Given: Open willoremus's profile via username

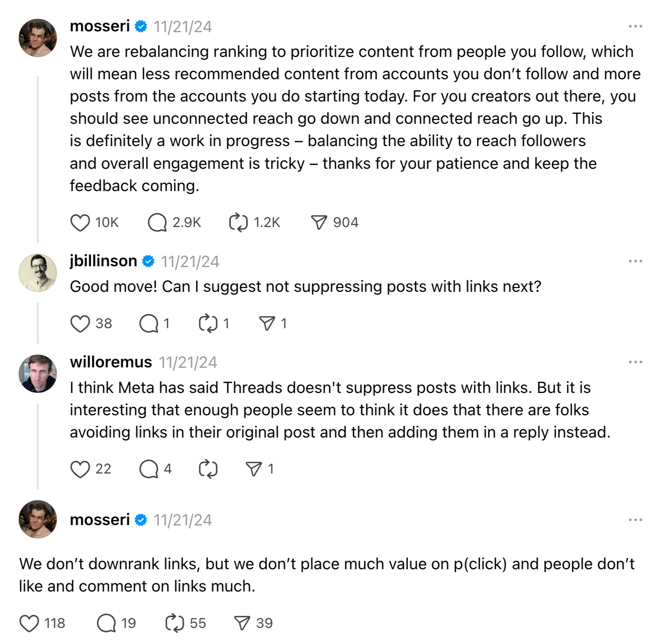Looking at the screenshot, I should [x=111, y=362].
